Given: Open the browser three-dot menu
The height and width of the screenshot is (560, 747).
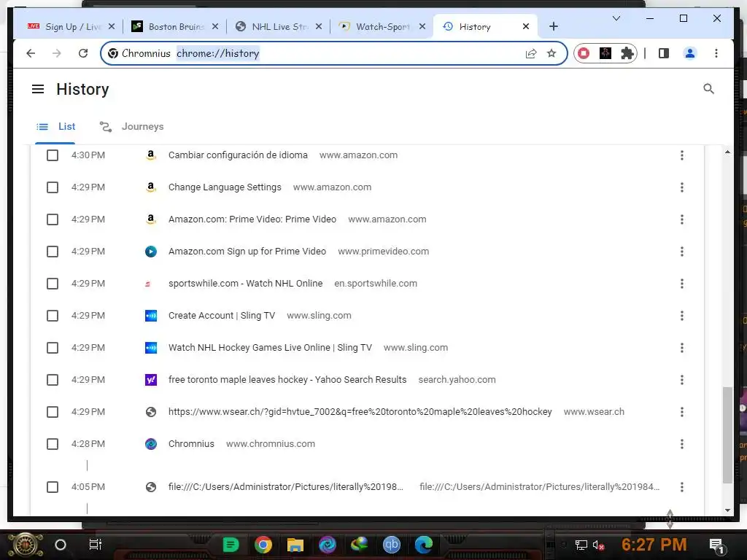Looking at the screenshot, I should click(716, 53).
